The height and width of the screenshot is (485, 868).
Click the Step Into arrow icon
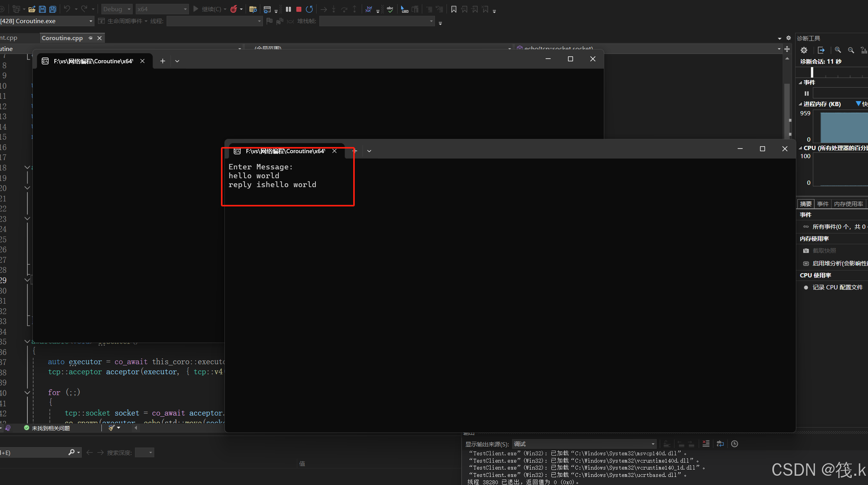tap(334, 9)
